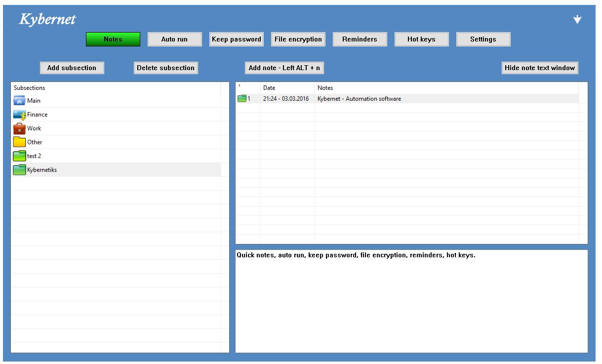Viewport: 602px width, 364px height.
Task: Click the green note icon in row 1
Action: point(241,99)
